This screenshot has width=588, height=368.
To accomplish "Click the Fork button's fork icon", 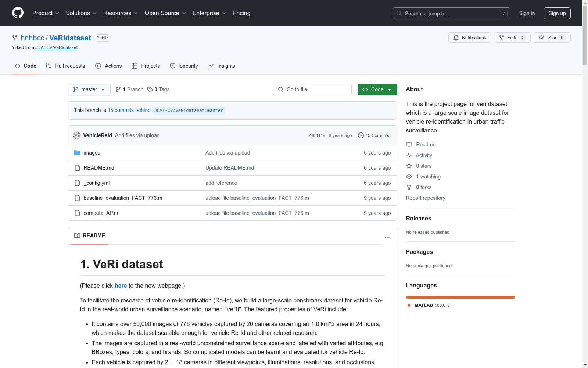I will click(502, 38).
